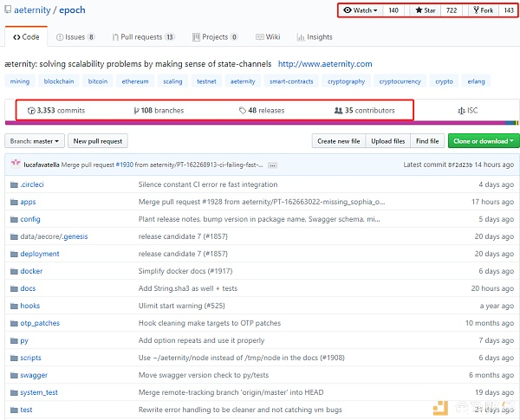Click the lucafavatella avatar image
The width and height of the screenshot is (520, 420).
click(16, 164)
